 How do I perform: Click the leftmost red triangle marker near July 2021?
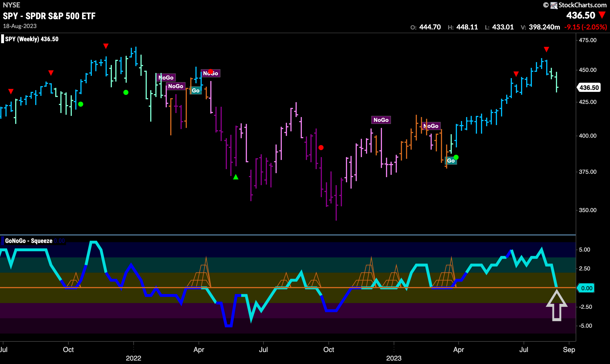[11, 91]
